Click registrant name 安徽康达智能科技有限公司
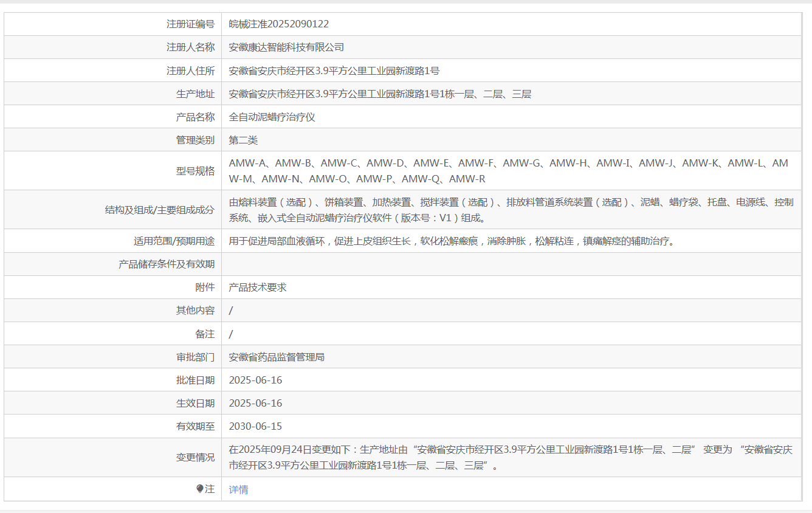This screenshot has width=812, height=513. point(287,47)
